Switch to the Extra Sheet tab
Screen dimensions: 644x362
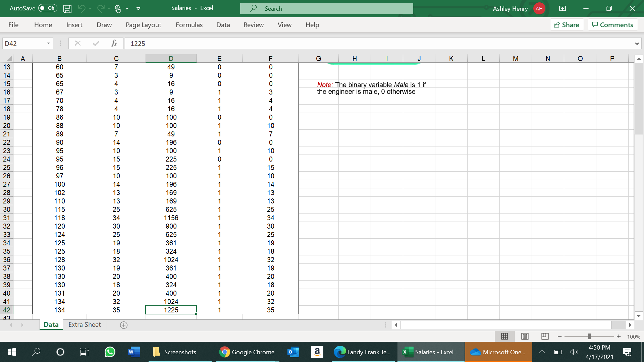click(x=85, y=324)
